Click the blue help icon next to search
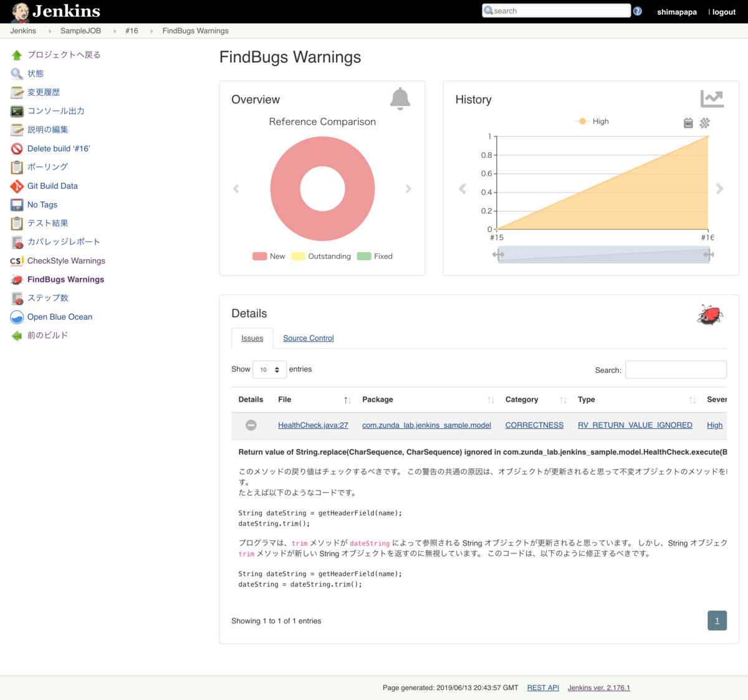The width and height of the screenshot is (748, 700). coord(637,11)
